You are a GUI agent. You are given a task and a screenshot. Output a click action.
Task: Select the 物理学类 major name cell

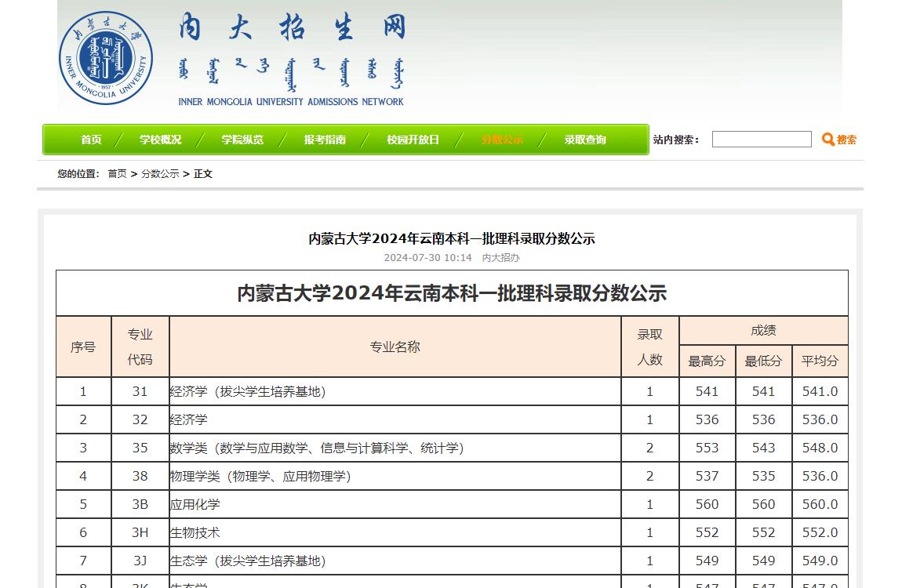point(395,476)
